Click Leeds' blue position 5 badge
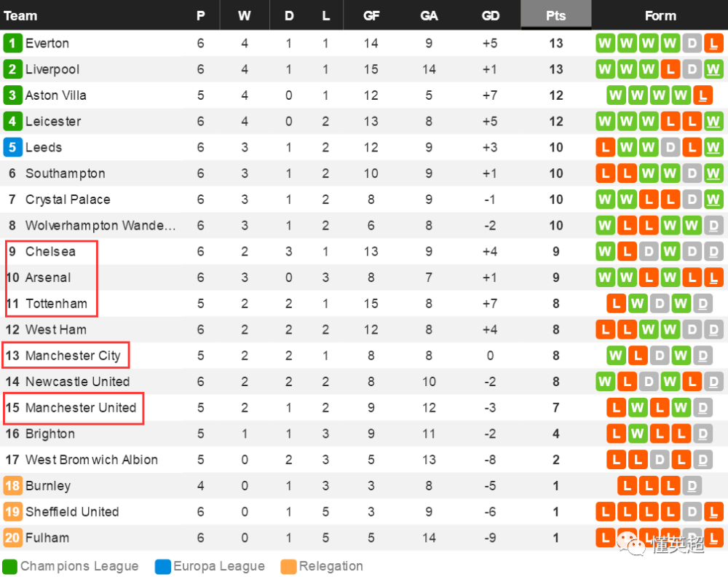Screen dimensions: 728x577 pyautogui.click(x=12, y=147)
